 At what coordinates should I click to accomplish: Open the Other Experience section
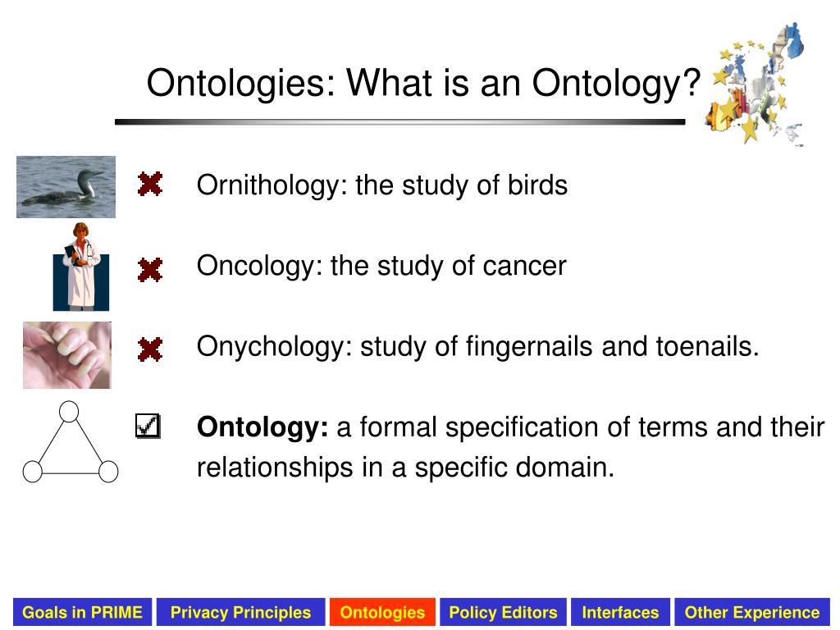click(752, 612)
